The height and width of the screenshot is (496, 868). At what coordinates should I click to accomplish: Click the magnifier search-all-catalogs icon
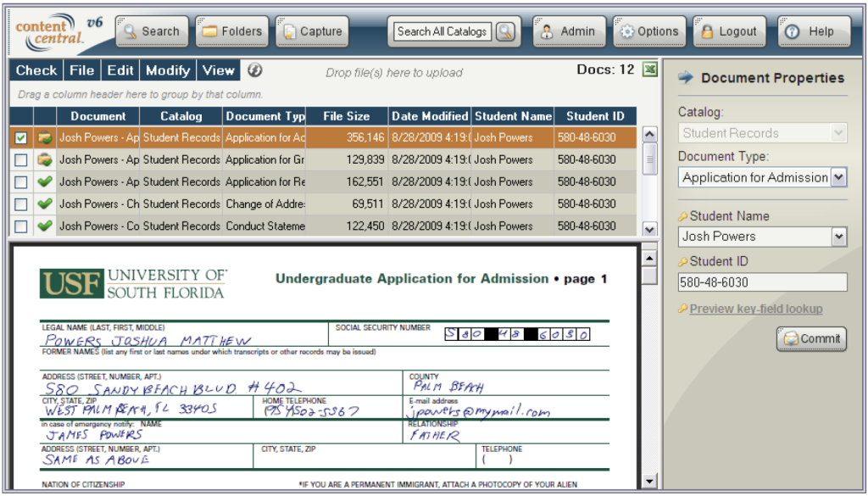(x=505, y=31)
